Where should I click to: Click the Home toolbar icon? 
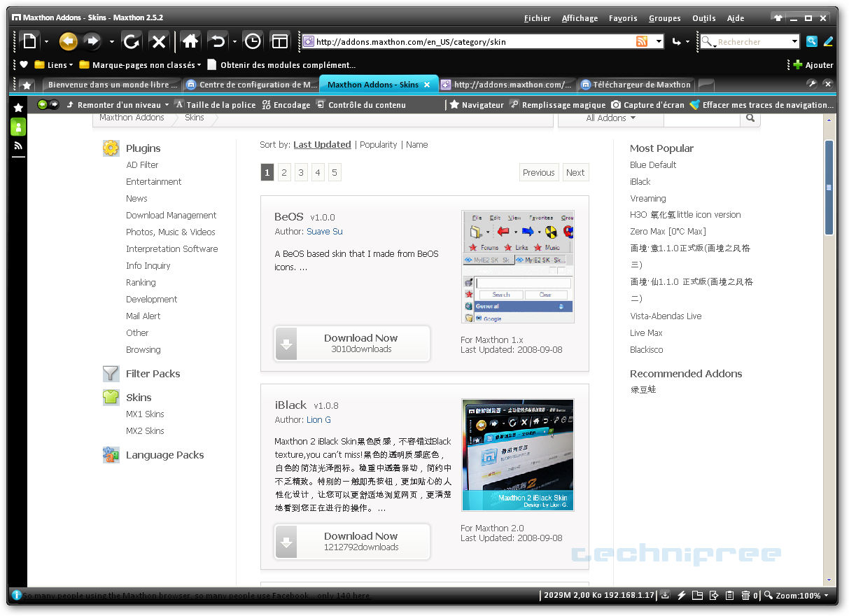click(x=190, y=42)
